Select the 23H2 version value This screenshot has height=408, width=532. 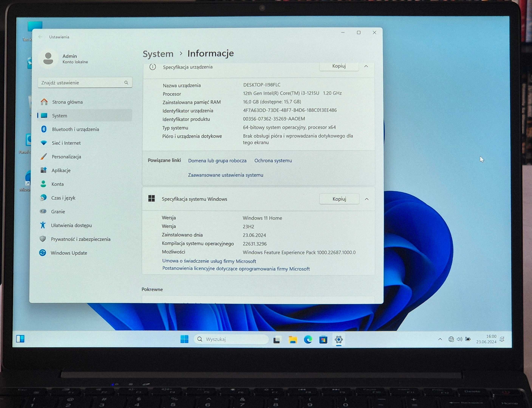click(248, 227)
